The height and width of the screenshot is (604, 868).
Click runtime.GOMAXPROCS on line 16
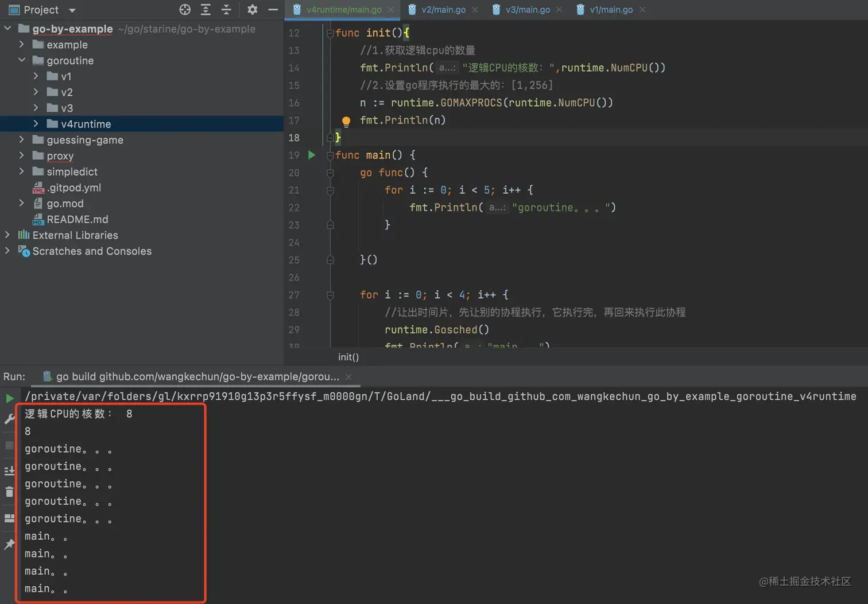point(447,103)
